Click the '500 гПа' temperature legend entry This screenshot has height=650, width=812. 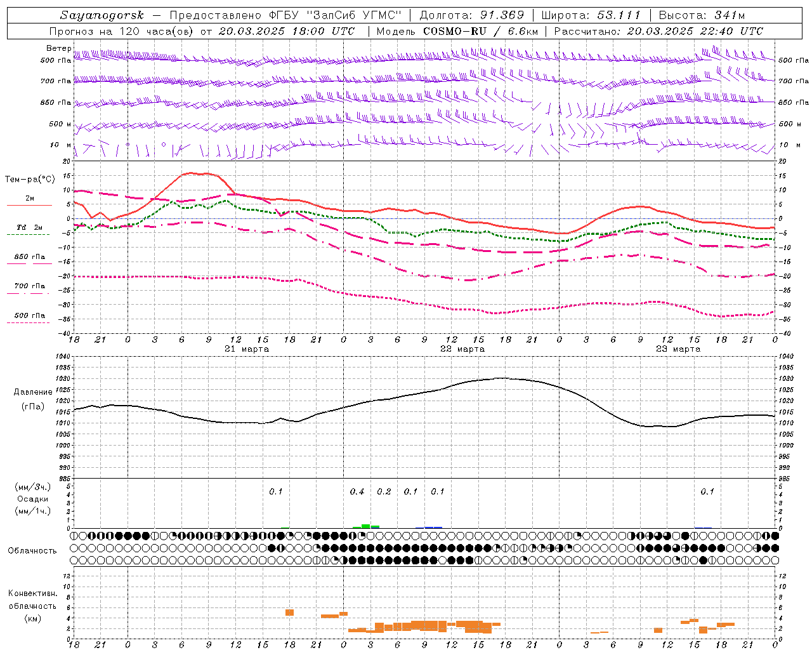click(29, 315)
